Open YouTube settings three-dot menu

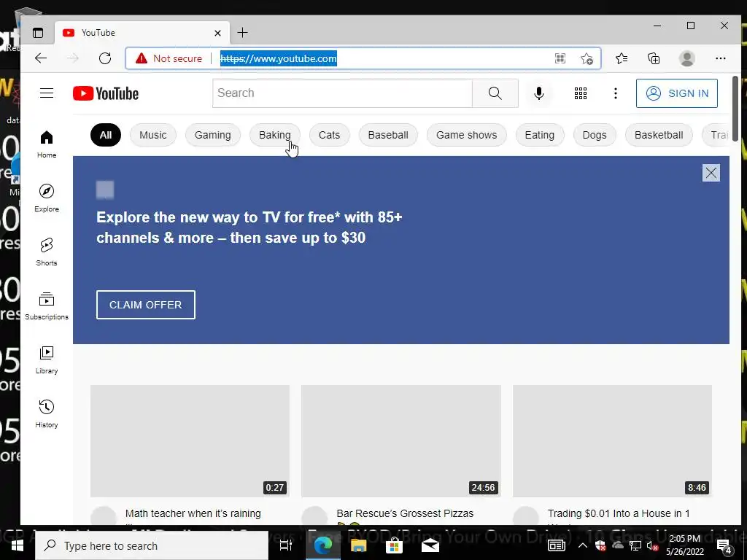point(616,93)
